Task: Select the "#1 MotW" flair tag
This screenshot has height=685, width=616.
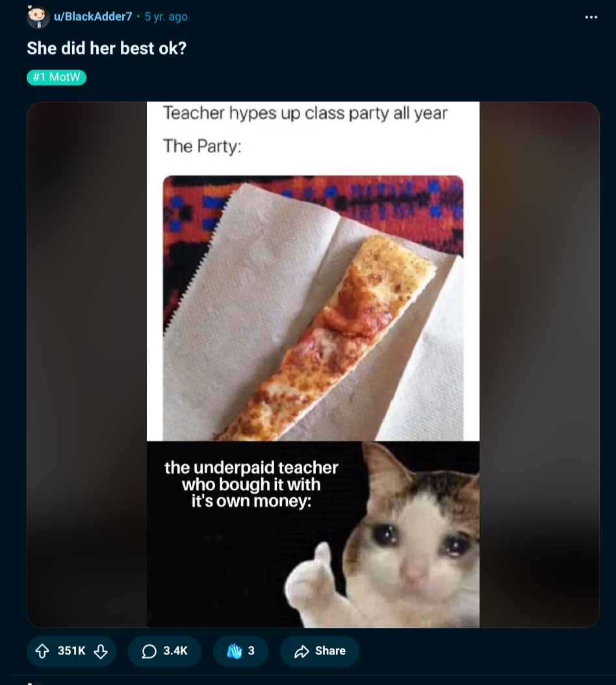Action: coord(57,77)
